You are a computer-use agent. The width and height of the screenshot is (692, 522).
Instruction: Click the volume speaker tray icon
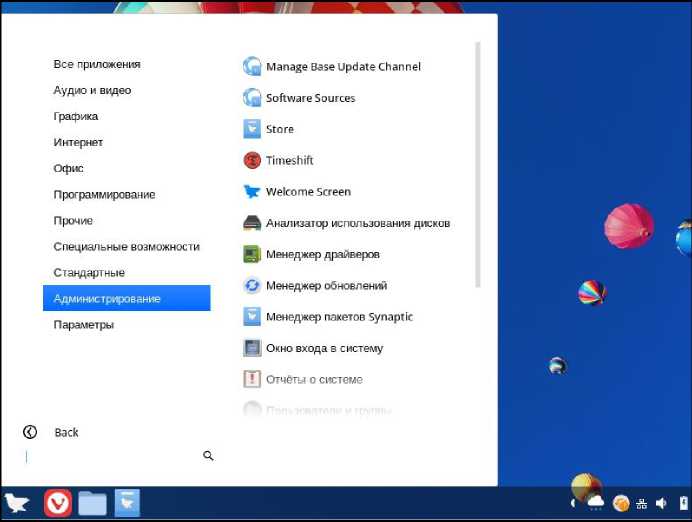click(x=661, y=503)
